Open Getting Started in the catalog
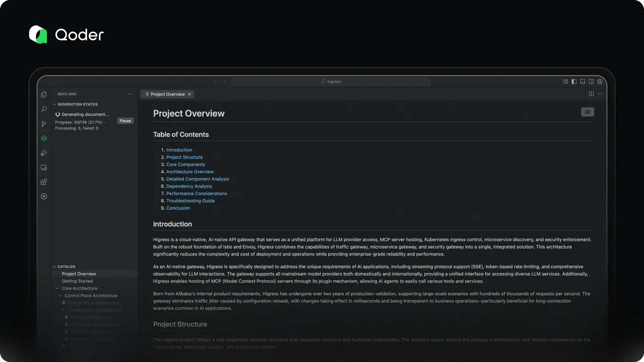Image resolution: width=644 pixels, height=362 pixels. click(x=77, y=281)
